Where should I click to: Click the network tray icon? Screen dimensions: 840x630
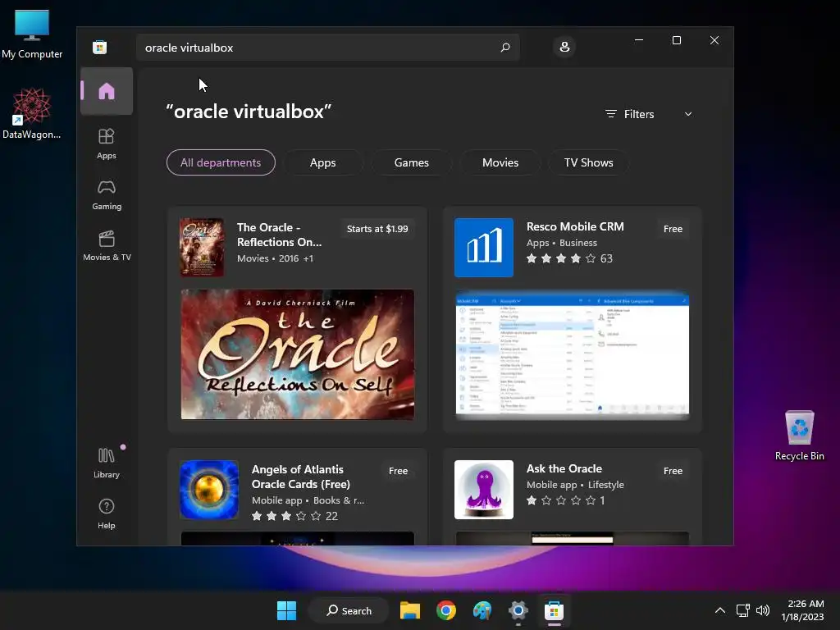(x=742, y=610)
